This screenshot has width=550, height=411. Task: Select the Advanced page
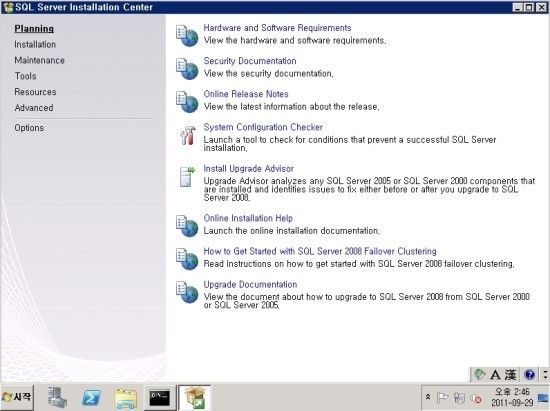point(34,108)
